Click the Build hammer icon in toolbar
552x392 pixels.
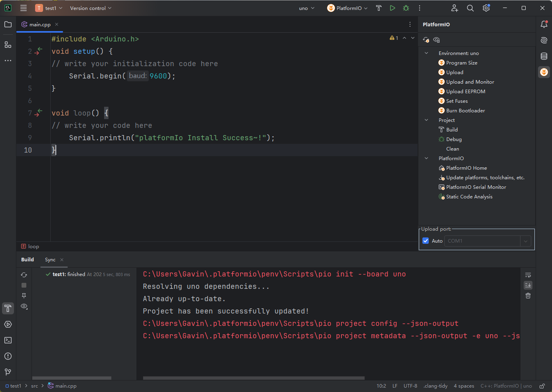(379, 8)
